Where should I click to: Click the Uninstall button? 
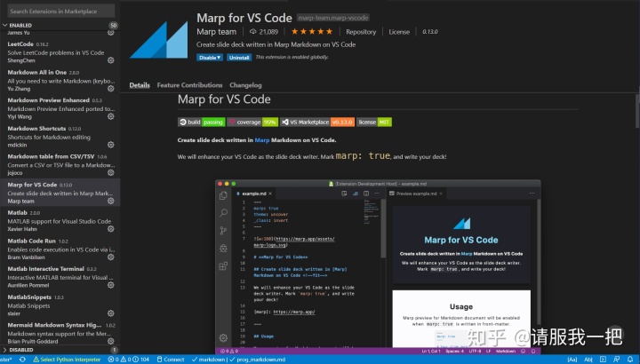(239, 58)
